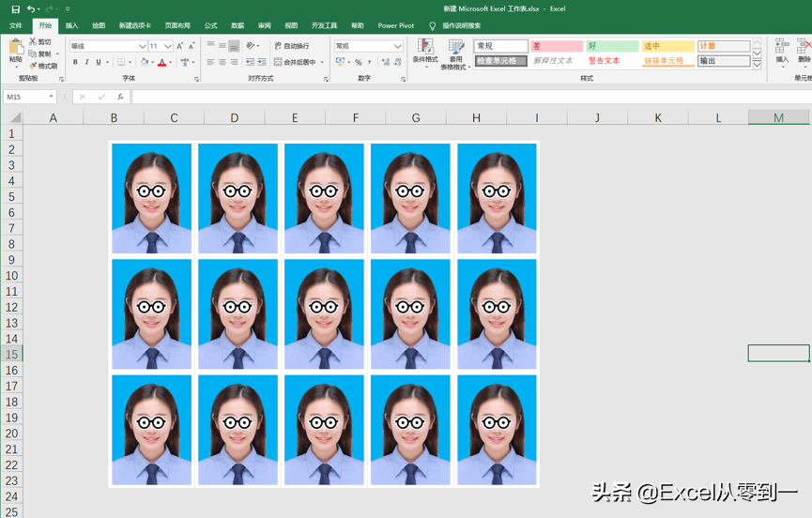
Task: Click the middle align icon
Action: tap(222, 46)
